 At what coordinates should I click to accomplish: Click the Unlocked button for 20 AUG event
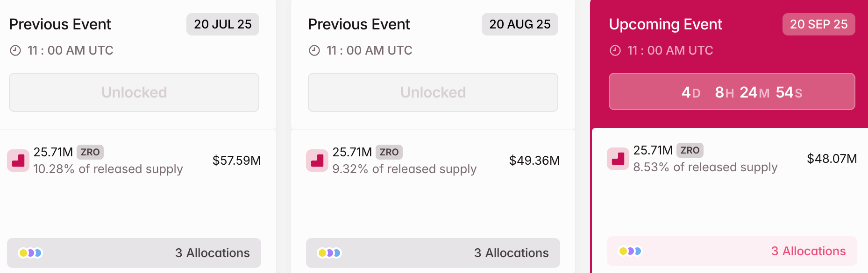coord(433,92)
